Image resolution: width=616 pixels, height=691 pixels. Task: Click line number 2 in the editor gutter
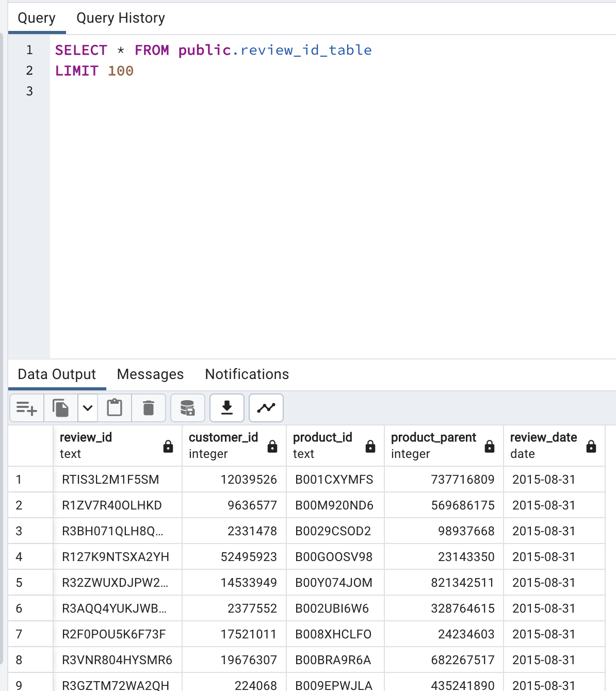(x=28, y=71)
